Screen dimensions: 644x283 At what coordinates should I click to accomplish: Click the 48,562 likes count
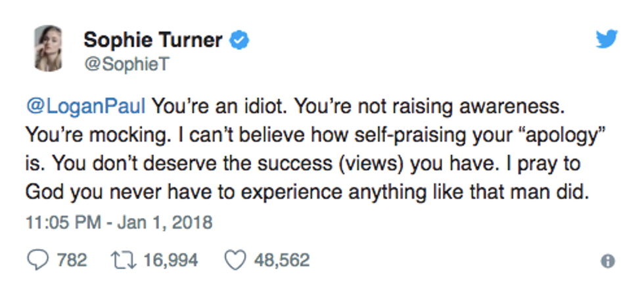click(281, 260)
